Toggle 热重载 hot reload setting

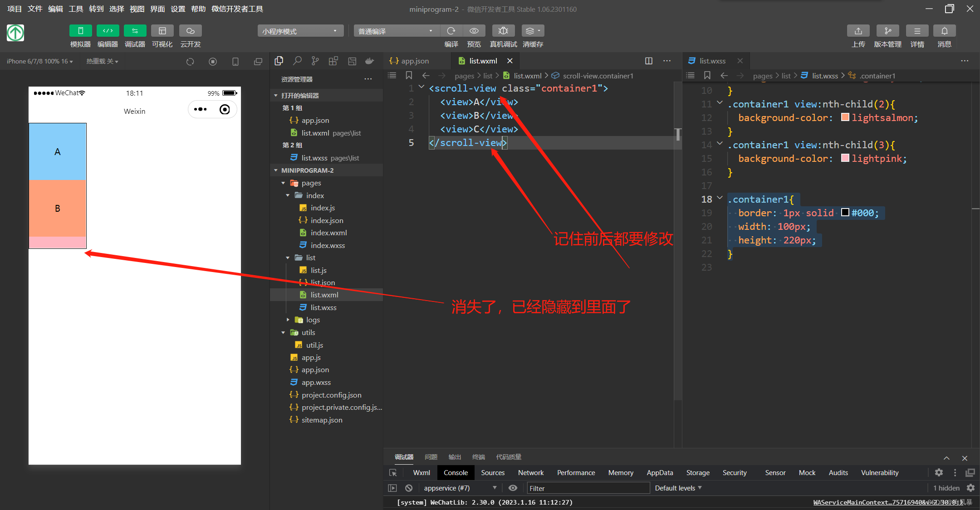pyautogui.click(x=102, y=61)
